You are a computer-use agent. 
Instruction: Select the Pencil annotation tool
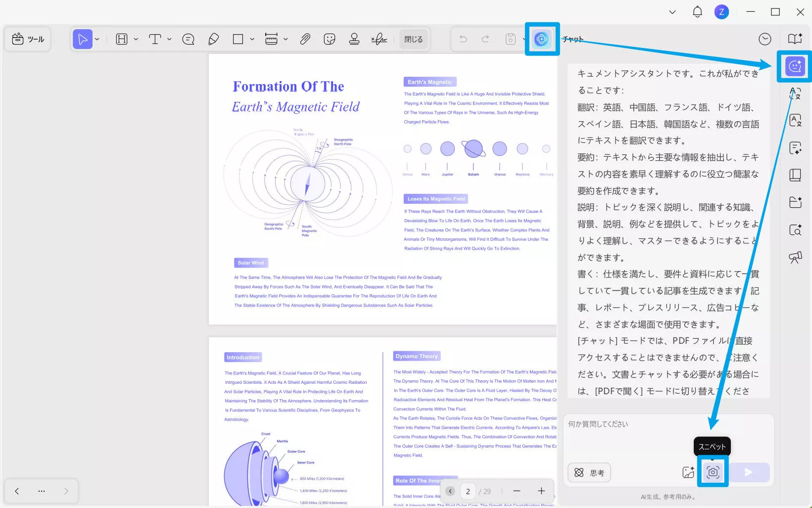coord(213,39)
